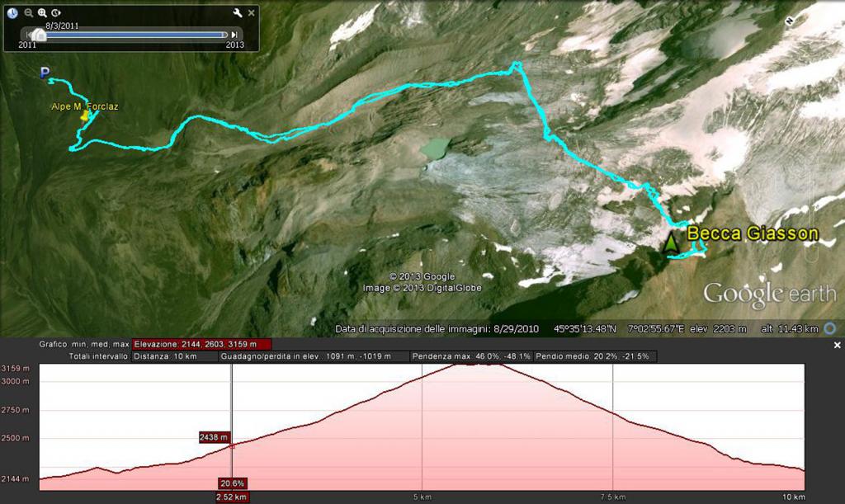Click the Becca Giasson label
Image resolution: width=845 pixels, height=504 pixels.
point(753,233)
